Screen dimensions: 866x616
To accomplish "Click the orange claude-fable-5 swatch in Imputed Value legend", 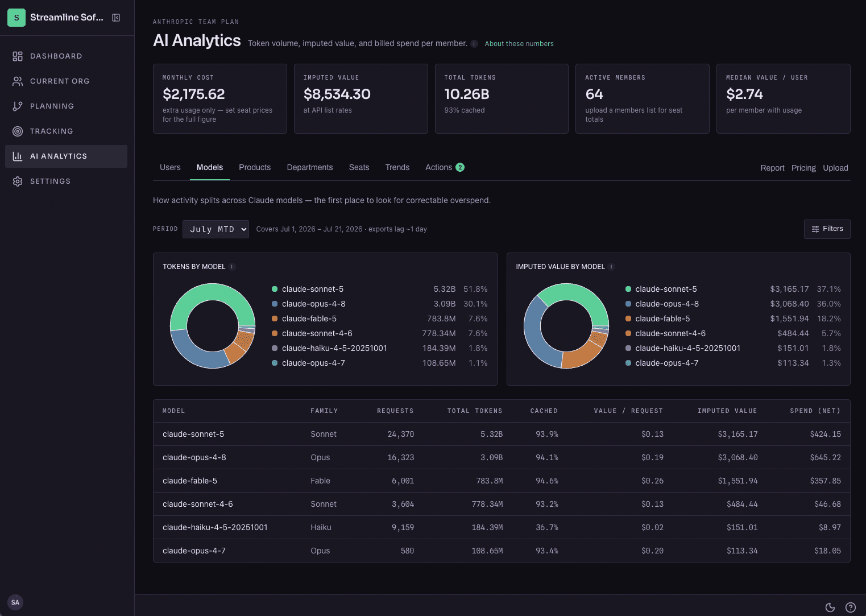I will click(x=628, y=319).
